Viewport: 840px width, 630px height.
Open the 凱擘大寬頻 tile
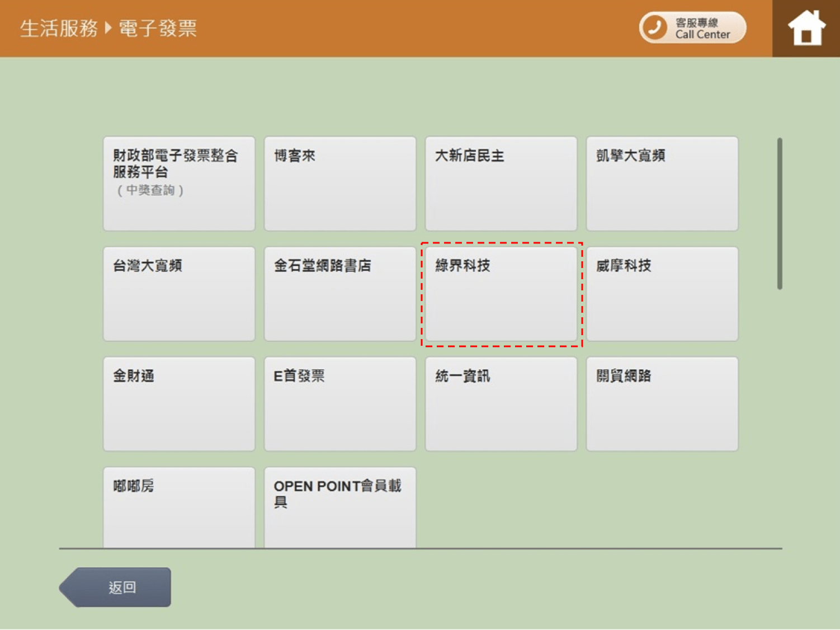pyautogui.click(x=662, y=184)
